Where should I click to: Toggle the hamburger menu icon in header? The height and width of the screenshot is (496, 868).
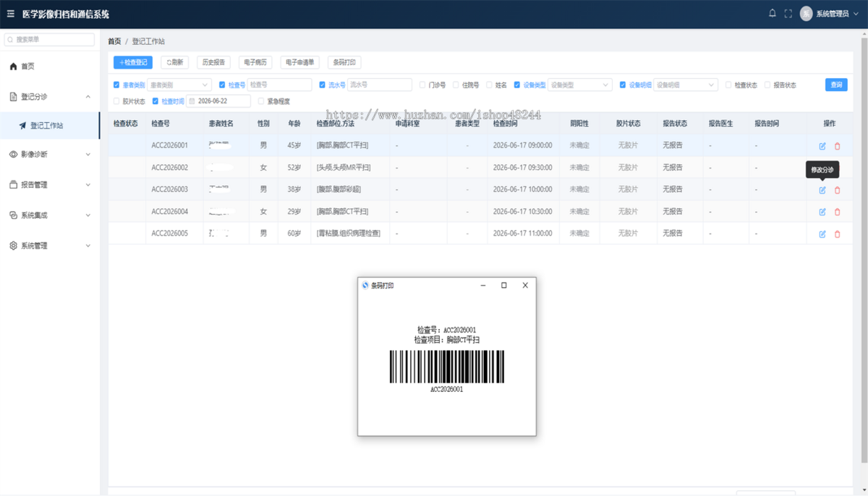click(11, 14)
